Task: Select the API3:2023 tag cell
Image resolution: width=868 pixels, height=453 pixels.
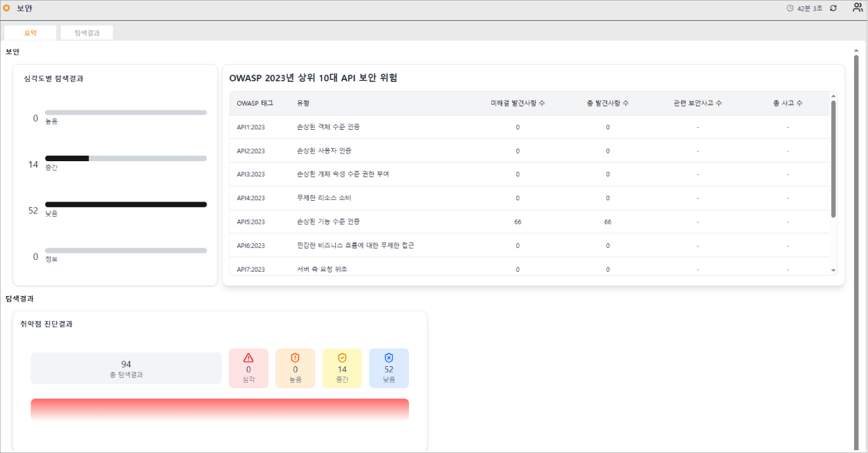Action: [x=250, y=174]
